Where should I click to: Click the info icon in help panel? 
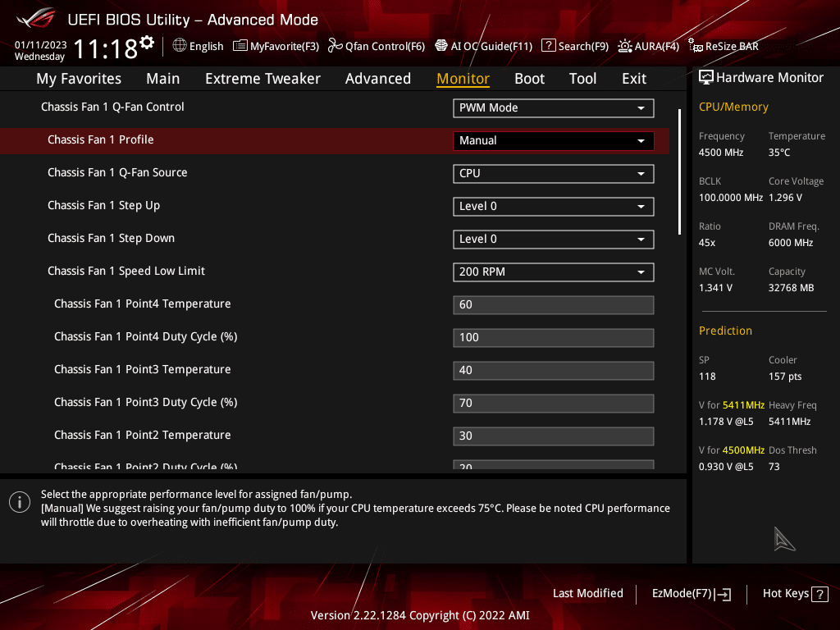point(20,502)
